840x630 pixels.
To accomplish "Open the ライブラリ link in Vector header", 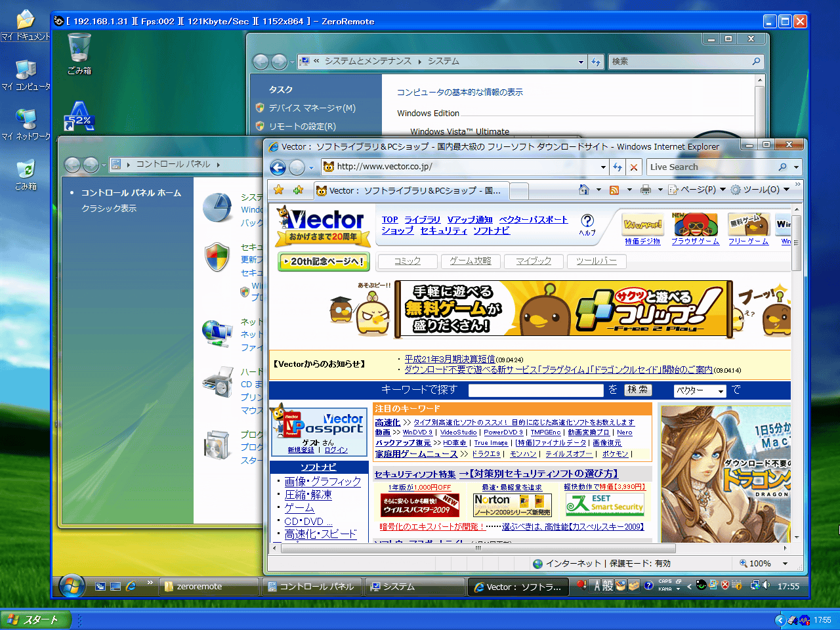I will [x=422, y=220].
